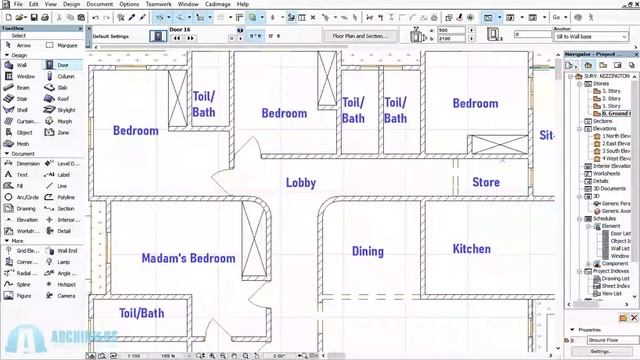The width and height of the screenshot is (640, 360).
Task: Select the Marquee tool
Action: [61, 45]
